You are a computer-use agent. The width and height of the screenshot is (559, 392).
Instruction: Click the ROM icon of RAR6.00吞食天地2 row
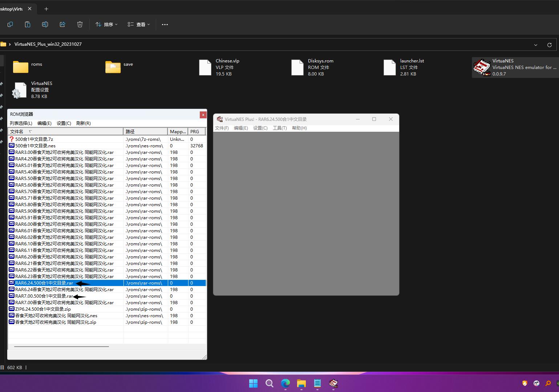point(12,224)
